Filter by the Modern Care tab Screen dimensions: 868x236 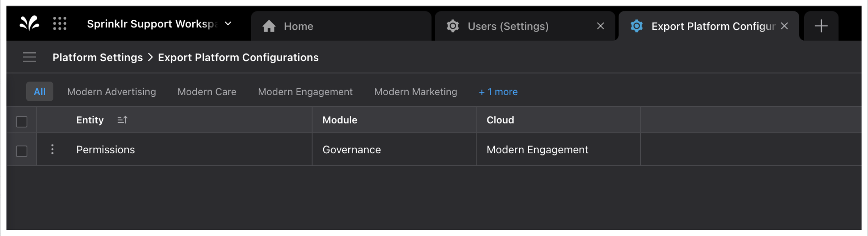tap(207, 92)
